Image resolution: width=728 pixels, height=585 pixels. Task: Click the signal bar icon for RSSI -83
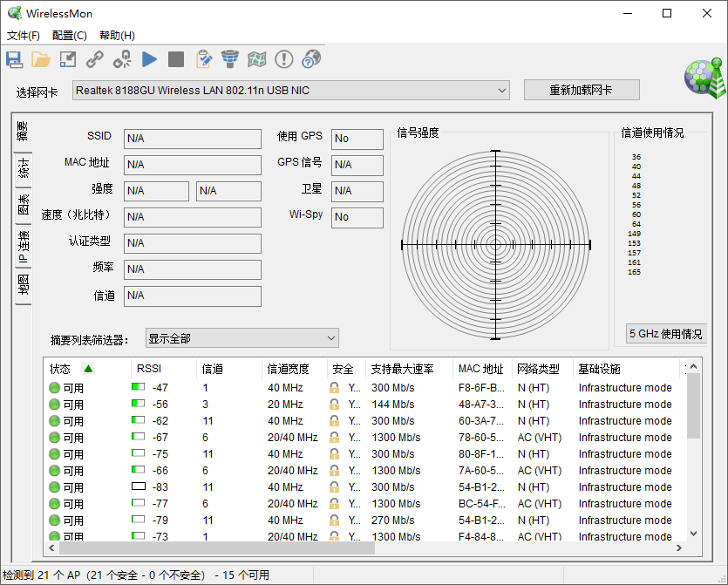[139, 486]
